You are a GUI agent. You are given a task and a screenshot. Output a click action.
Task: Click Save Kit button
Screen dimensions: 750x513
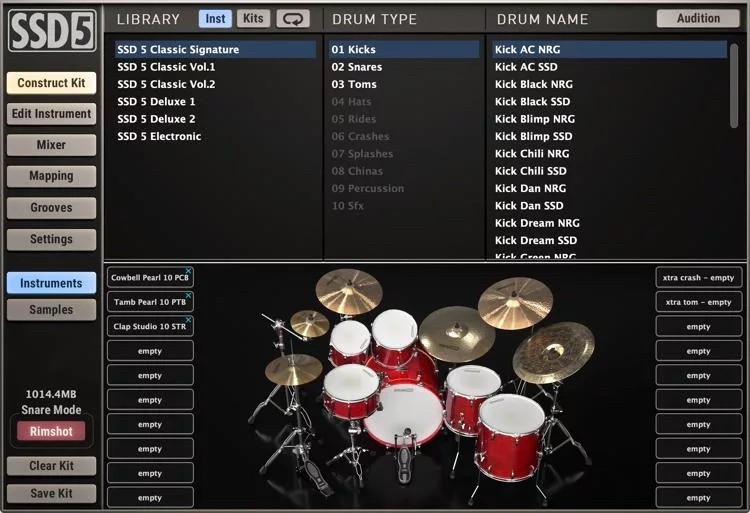tap(51, 493)
